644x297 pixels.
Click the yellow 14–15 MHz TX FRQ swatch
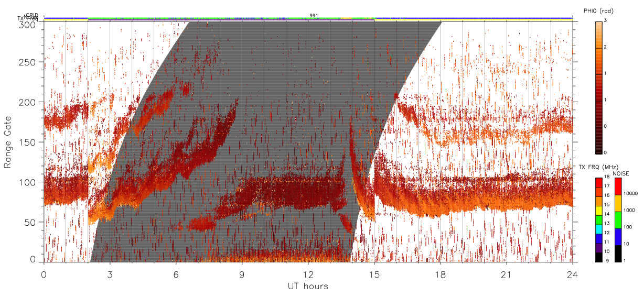[x=598, y=211]
